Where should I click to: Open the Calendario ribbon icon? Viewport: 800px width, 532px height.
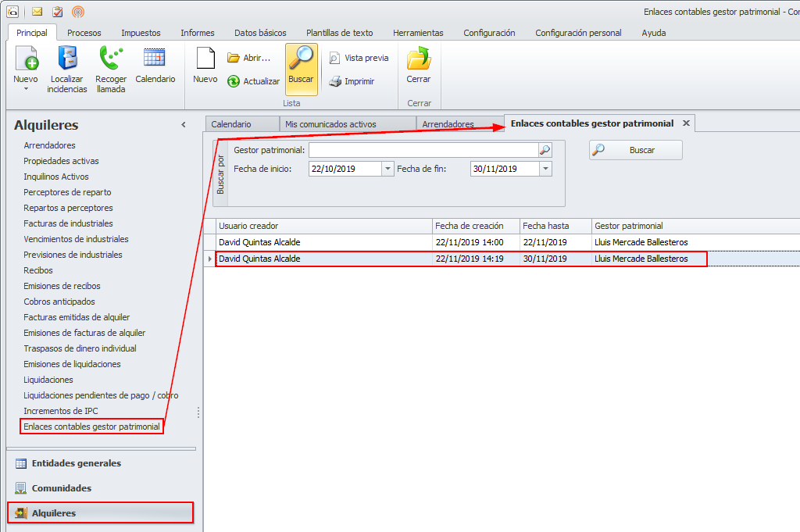pyautogui.click(x=155, y=59)
